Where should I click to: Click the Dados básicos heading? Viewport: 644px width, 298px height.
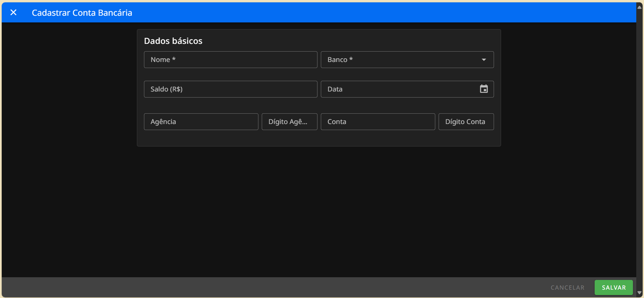173,41
